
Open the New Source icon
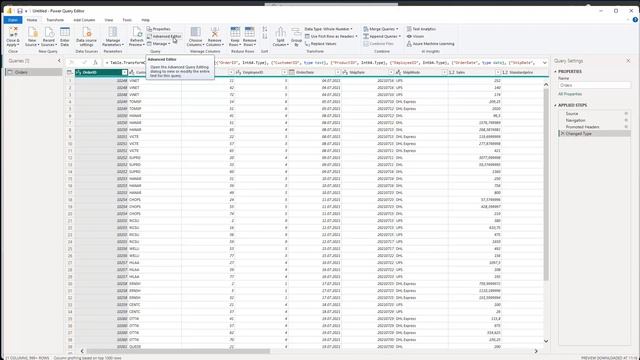click(x=32, y=32)
